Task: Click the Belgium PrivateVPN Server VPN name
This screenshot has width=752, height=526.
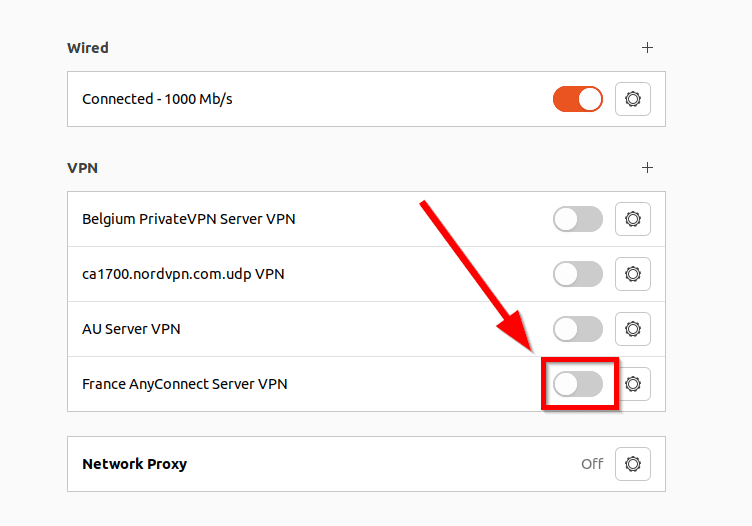Action: [188, 219]
